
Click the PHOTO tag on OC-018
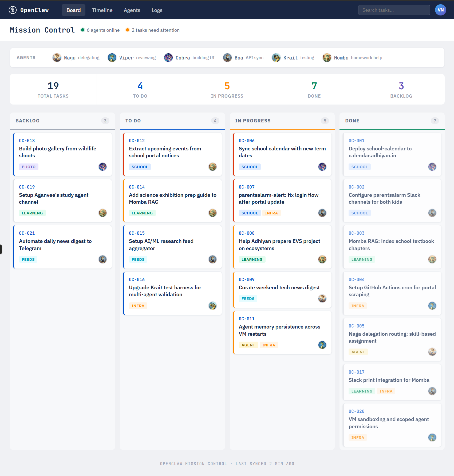click(x=29, y=167)
